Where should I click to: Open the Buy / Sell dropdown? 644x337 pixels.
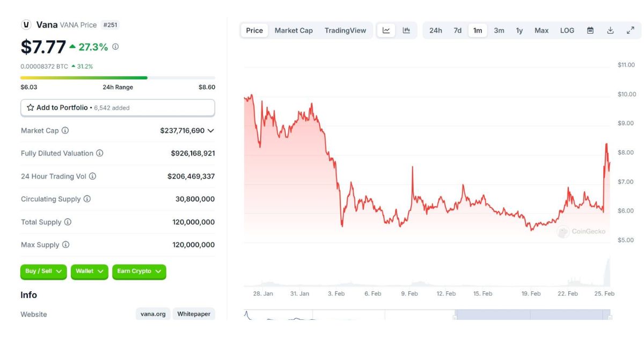(x=43, y=272)
